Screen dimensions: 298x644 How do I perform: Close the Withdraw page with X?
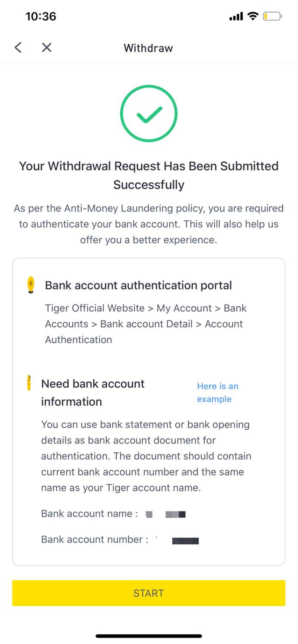click(x=47, y=48)
